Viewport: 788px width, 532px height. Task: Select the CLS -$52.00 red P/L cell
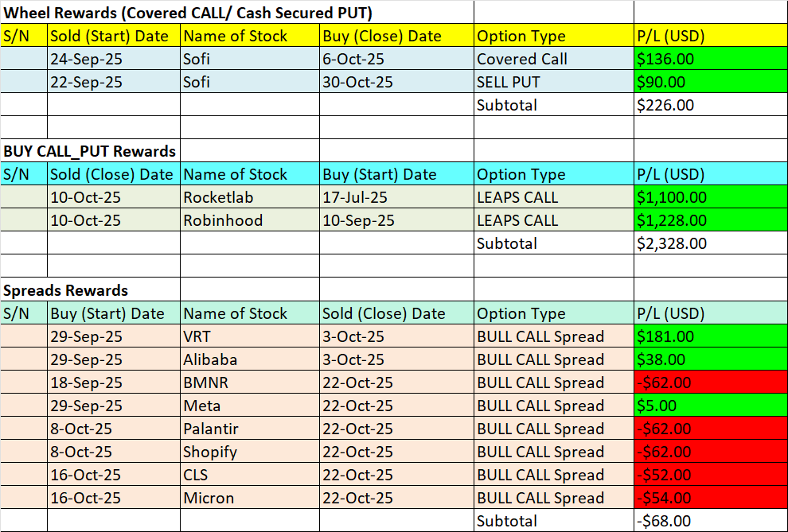710,475
